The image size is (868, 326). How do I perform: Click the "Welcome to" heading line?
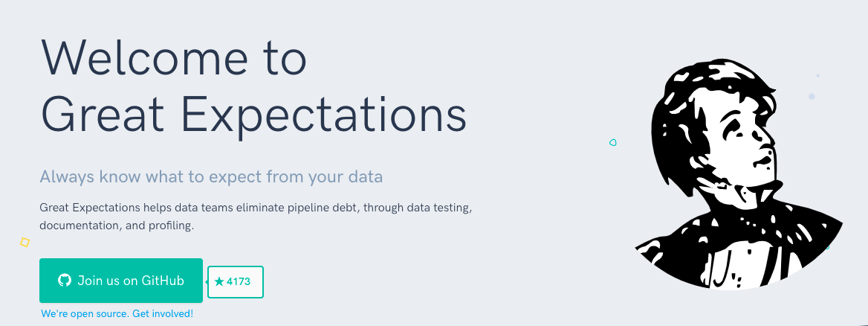click(173, 58)
